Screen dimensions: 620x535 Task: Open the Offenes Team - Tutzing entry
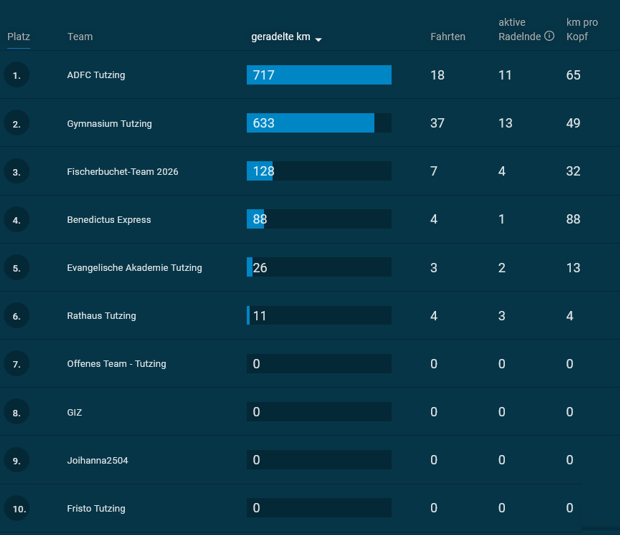click(117, 364)
